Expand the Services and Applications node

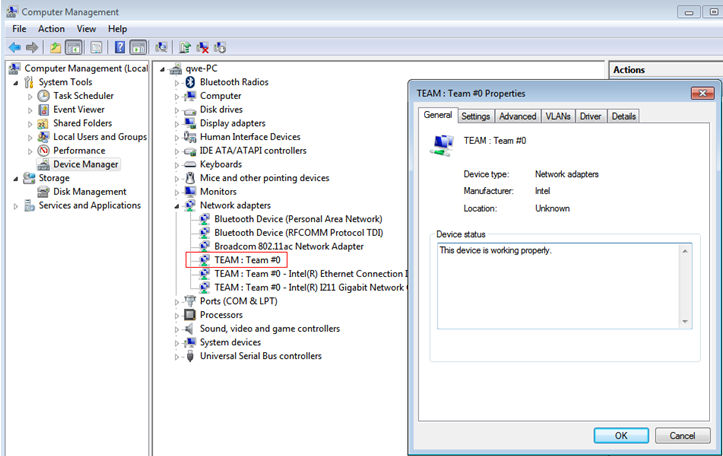point(16,206)
